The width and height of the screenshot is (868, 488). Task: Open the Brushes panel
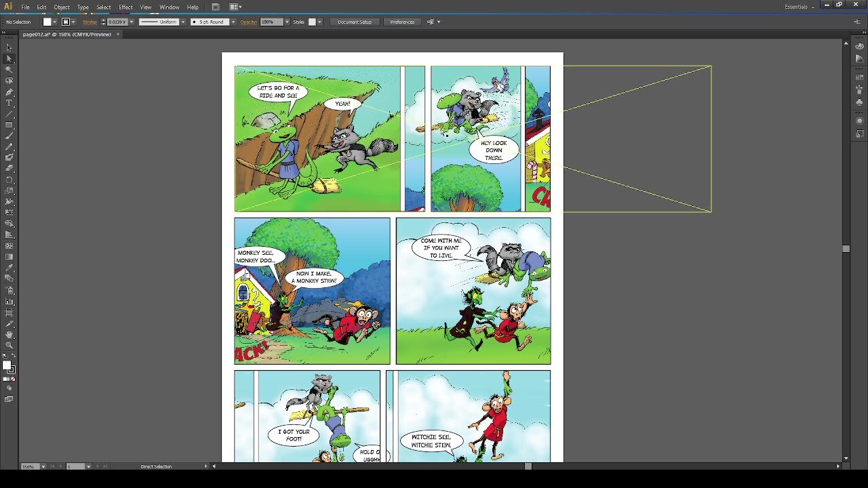coord(859,89)
